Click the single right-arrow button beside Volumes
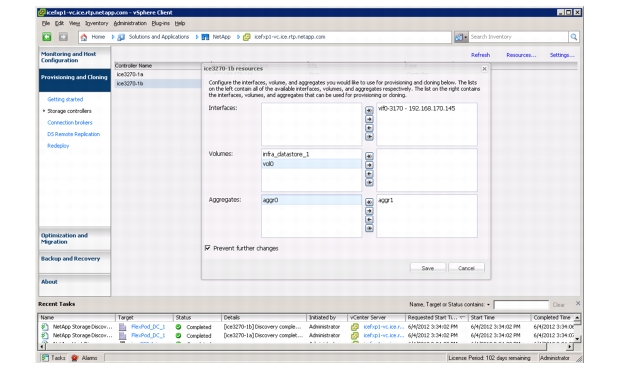The image size is (640, 374). 369,165
